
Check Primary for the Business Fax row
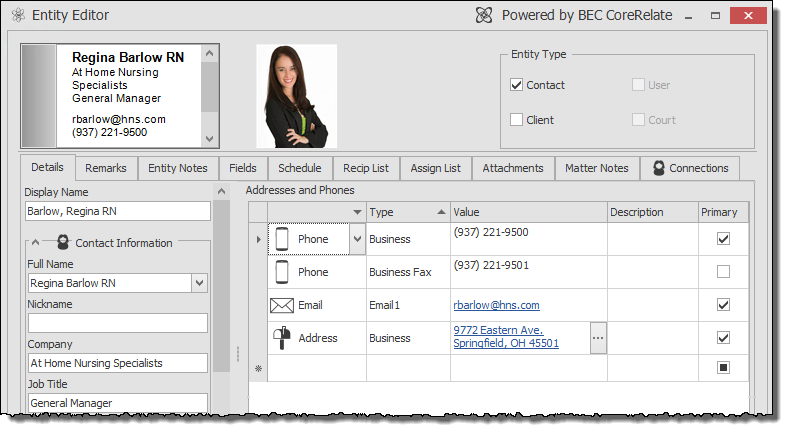723,271
